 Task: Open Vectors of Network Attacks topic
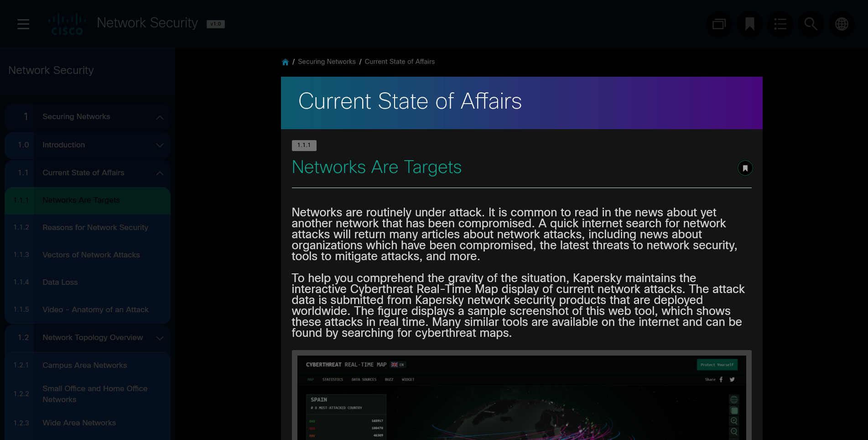click(x=88, y=255)
